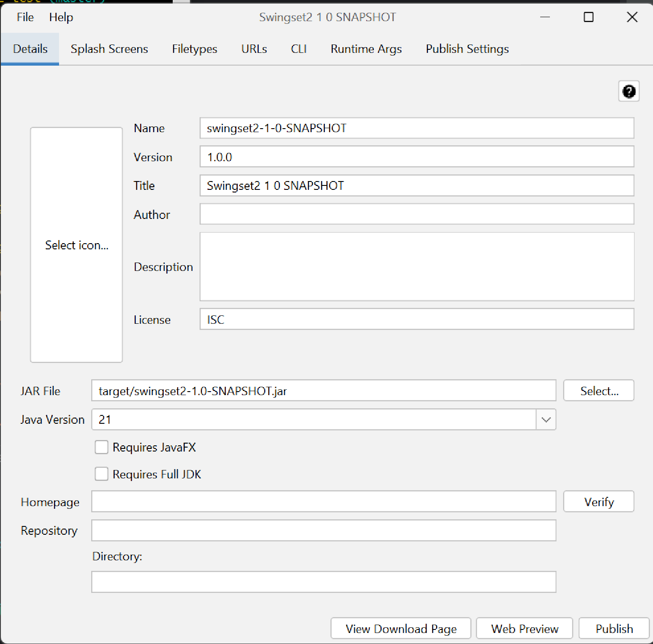The image size is (653, 644).
Task: Open the CLI tab
Action: tap(298, 49)
